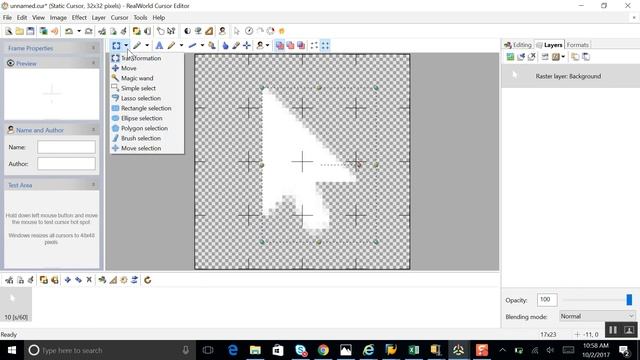Image resolution: width=640 pixels, height=360 pixels.
Task: Click the delete frame X icon
Action: (x=89, y=280)
